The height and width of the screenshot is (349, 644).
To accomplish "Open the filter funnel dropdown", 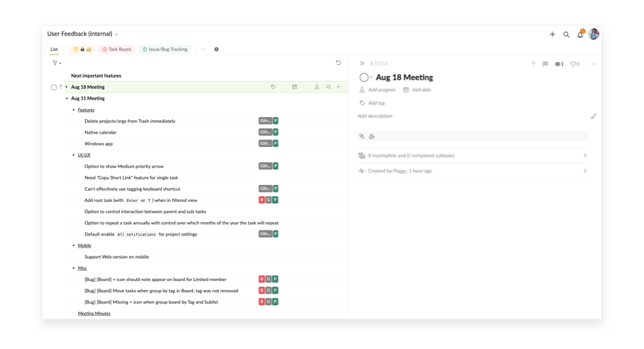I will click(x=57, y=63).
